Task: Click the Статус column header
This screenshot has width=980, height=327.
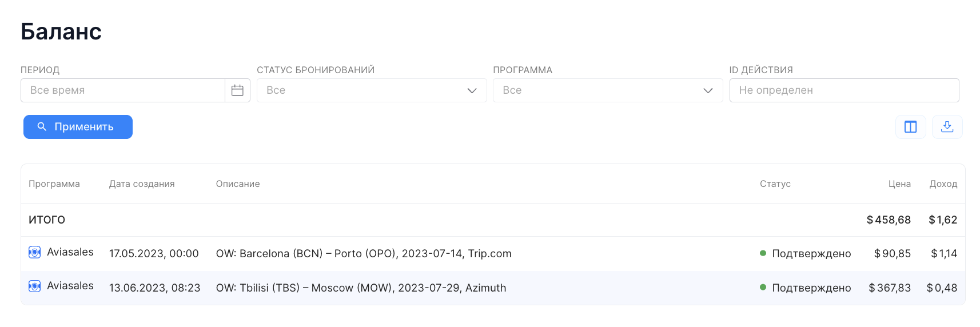Action: click(x=775, y=184)
